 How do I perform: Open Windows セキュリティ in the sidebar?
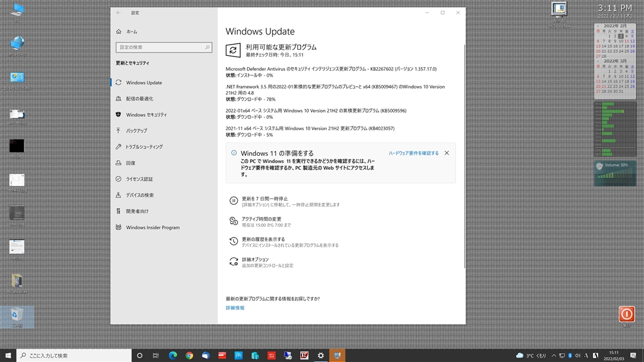(164, 114)
